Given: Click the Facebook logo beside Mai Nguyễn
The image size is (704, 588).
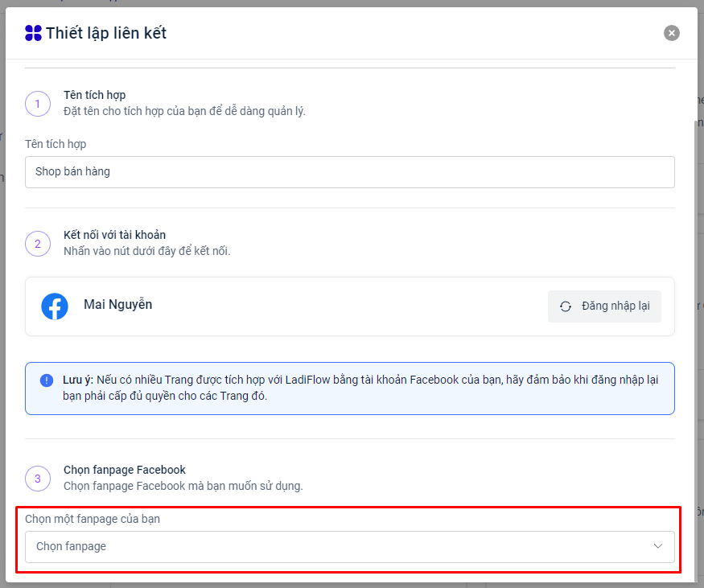Looking at the screenshot, I should click(x=55, y=306).
